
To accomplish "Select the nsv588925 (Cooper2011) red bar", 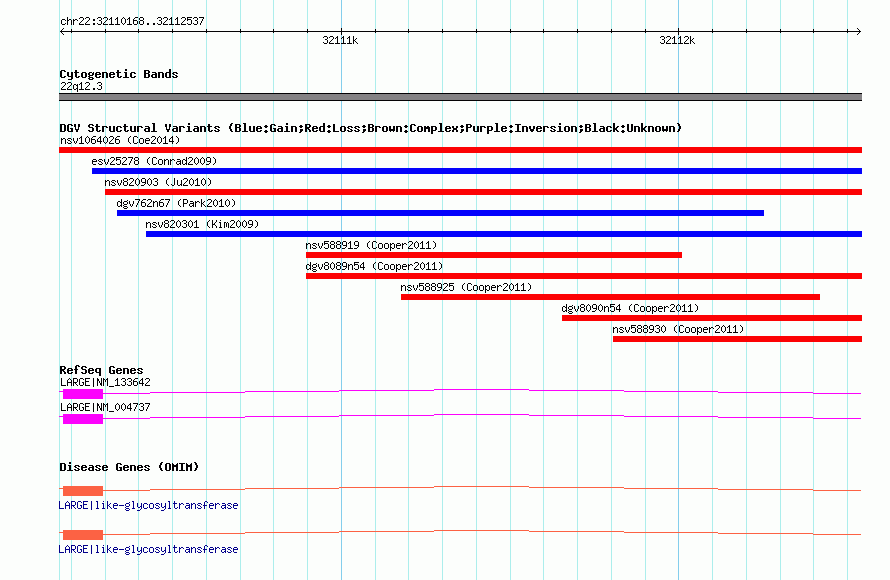I will point(610,297).
